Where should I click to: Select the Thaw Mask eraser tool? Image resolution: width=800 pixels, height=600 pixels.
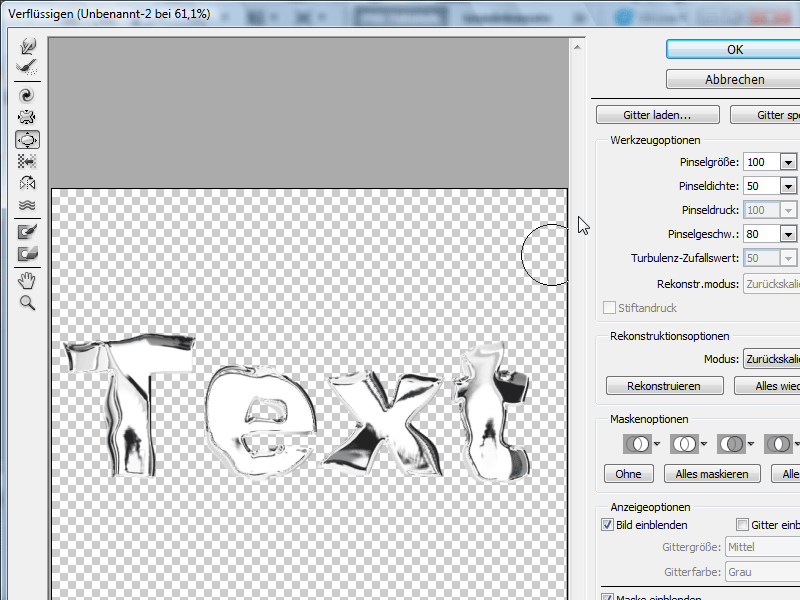click(27, 254)
